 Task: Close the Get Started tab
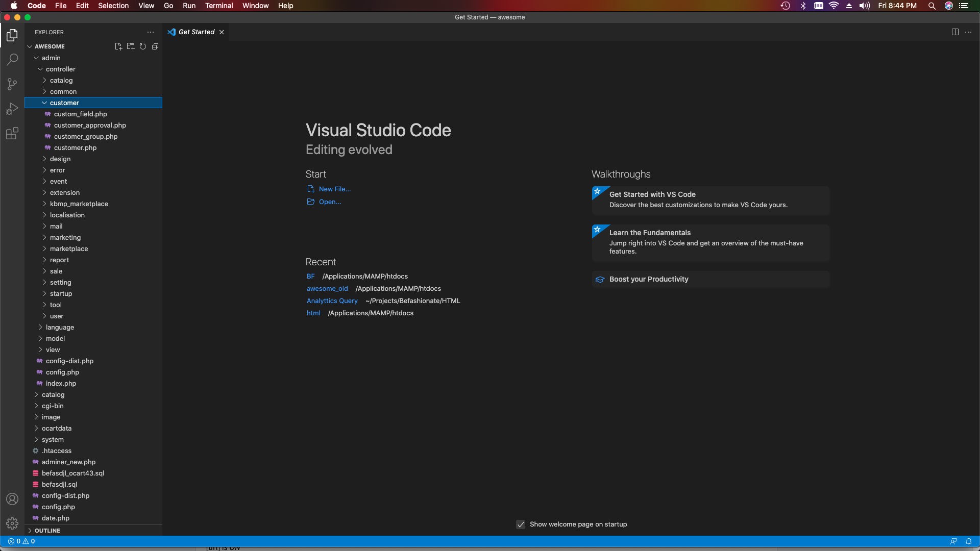point(222,32)
